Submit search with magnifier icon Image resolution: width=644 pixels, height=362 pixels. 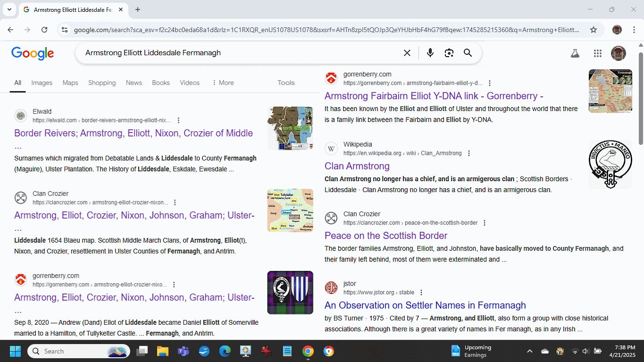point(468,53)
